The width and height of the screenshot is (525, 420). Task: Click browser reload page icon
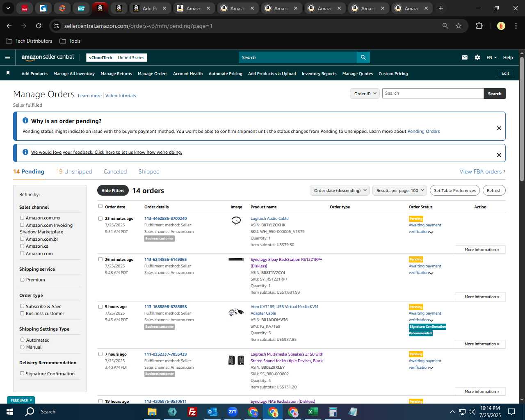[x=39, y=26]
